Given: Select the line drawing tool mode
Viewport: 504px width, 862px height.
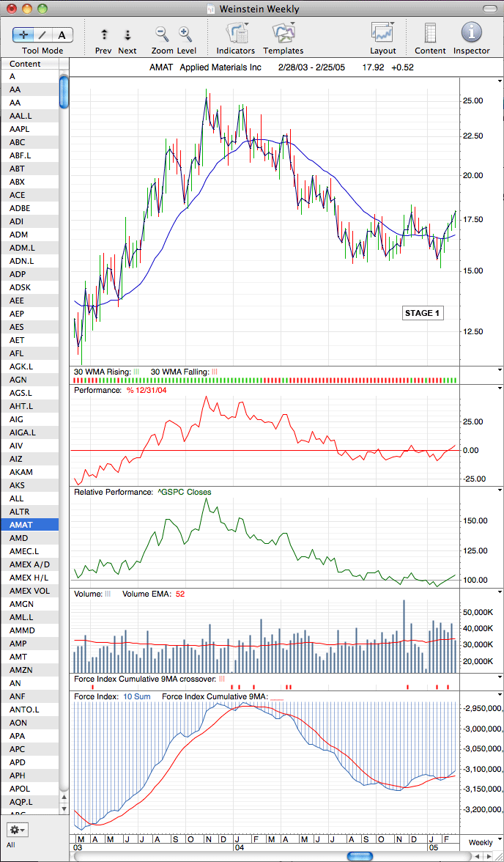Looking at the screenshot, I should pos(43,34).
